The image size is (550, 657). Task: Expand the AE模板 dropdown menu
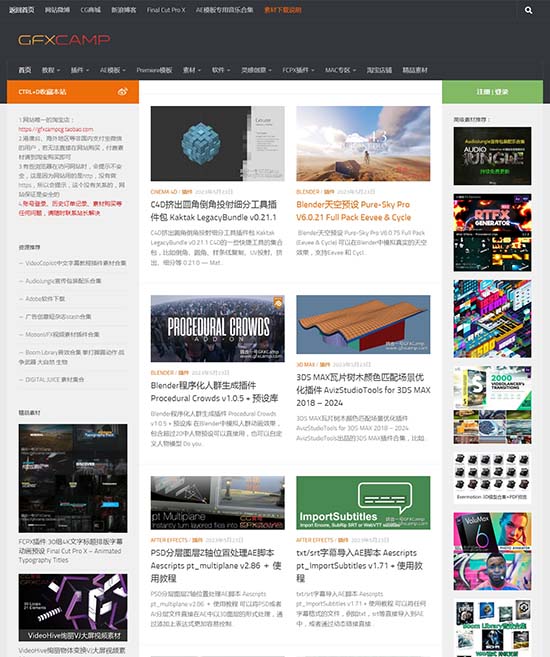113,70
